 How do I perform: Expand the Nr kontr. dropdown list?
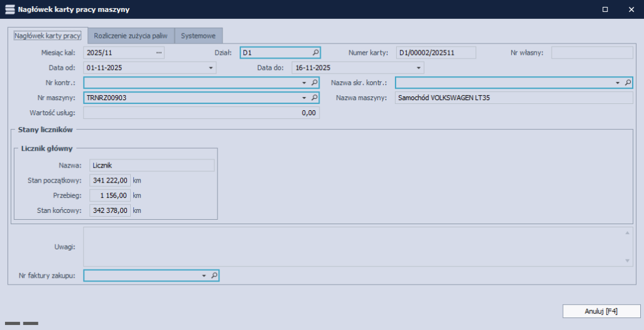303,82
